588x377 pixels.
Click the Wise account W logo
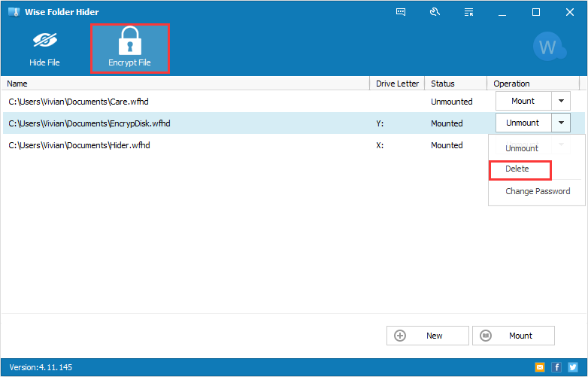pos(550,47)
